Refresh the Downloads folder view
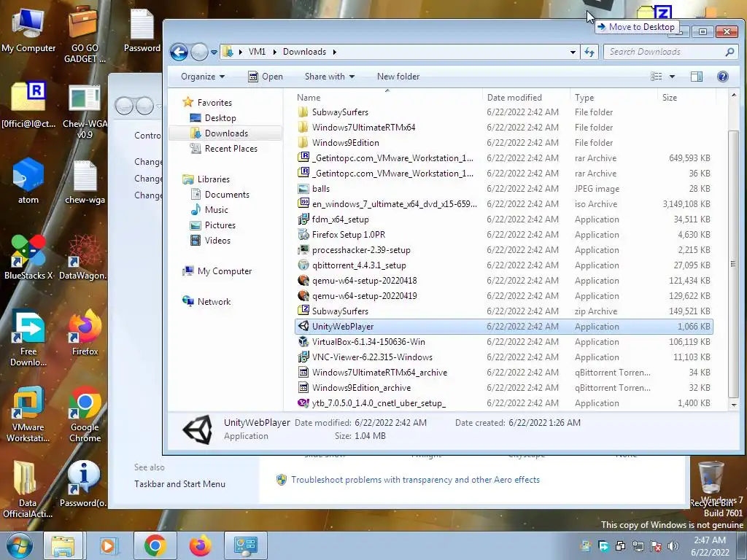 coord(589,52)
